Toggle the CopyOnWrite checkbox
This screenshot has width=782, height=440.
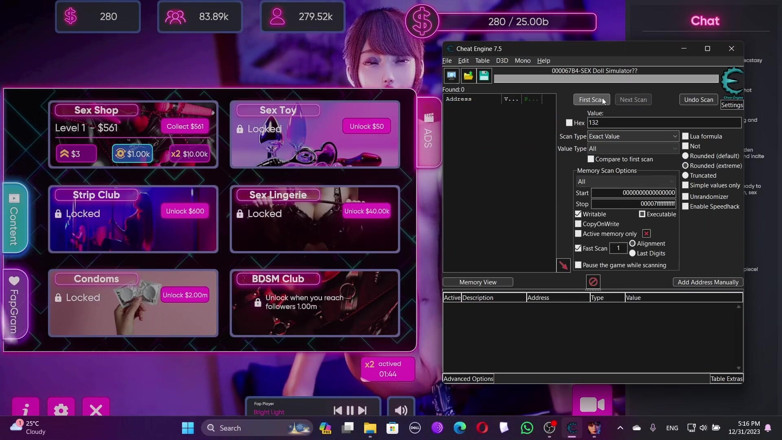578,224
